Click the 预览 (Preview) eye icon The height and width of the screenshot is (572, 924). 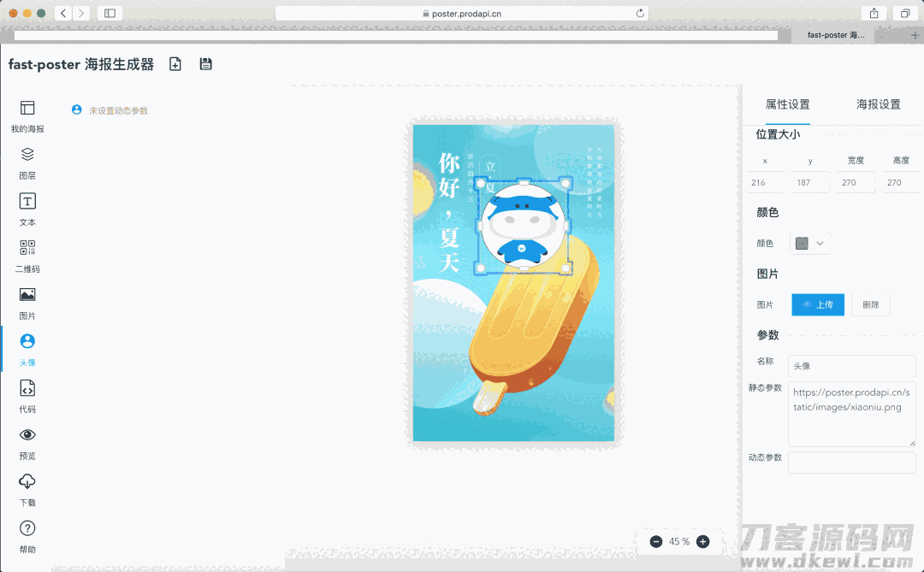pyautogui.click(x=27, y=442)
